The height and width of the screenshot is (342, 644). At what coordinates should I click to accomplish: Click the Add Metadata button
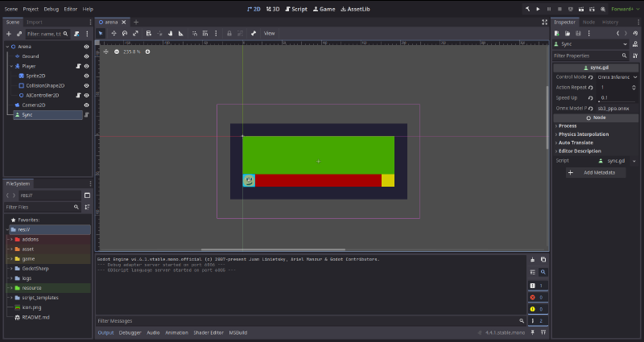597,172
